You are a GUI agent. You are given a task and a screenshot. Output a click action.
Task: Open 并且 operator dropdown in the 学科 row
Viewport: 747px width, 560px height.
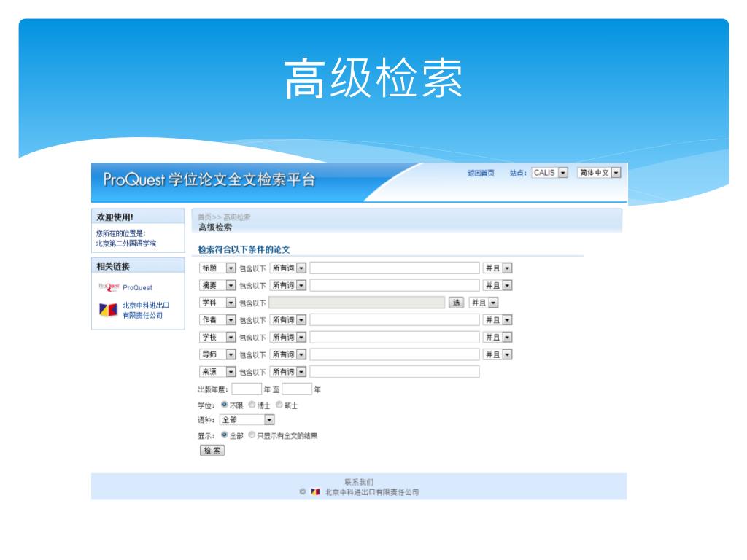click(484, 303)
